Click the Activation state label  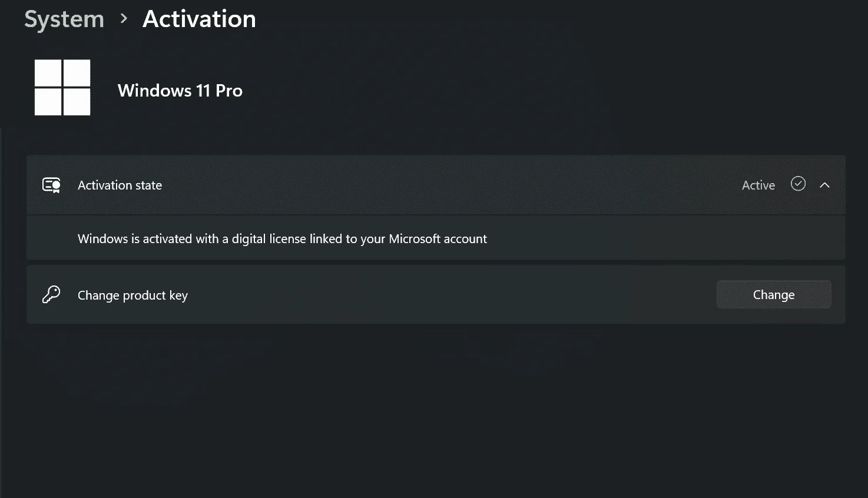pyautogui.click(x=120, y=185)
